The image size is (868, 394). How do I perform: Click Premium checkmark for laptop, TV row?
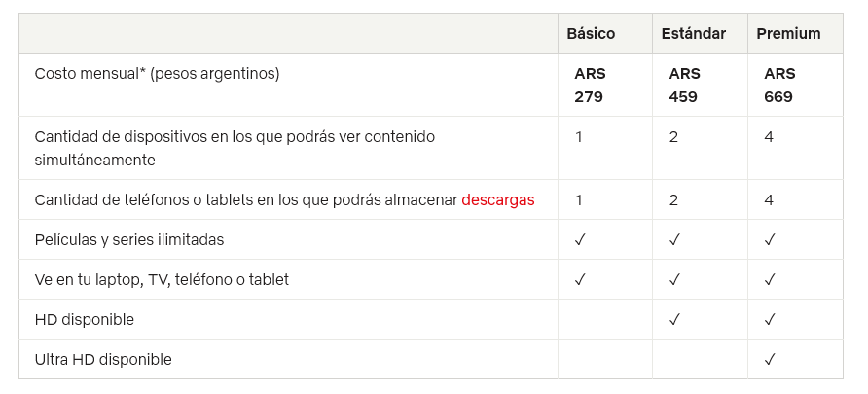tap(770, 279)
